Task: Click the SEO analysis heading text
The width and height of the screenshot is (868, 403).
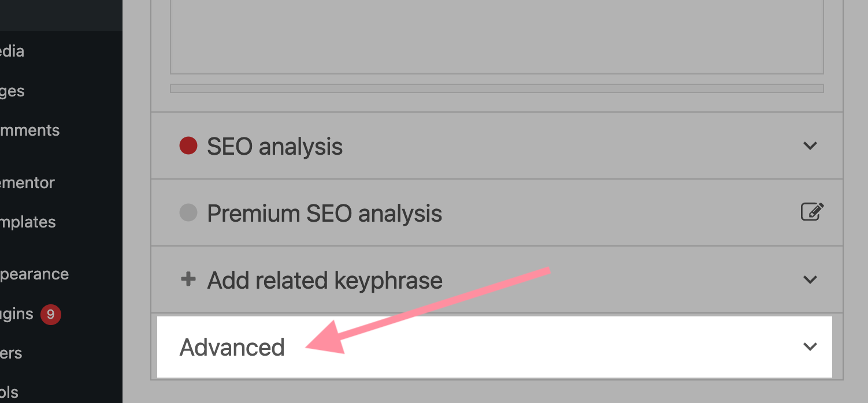Action: [x=275, y=147]
